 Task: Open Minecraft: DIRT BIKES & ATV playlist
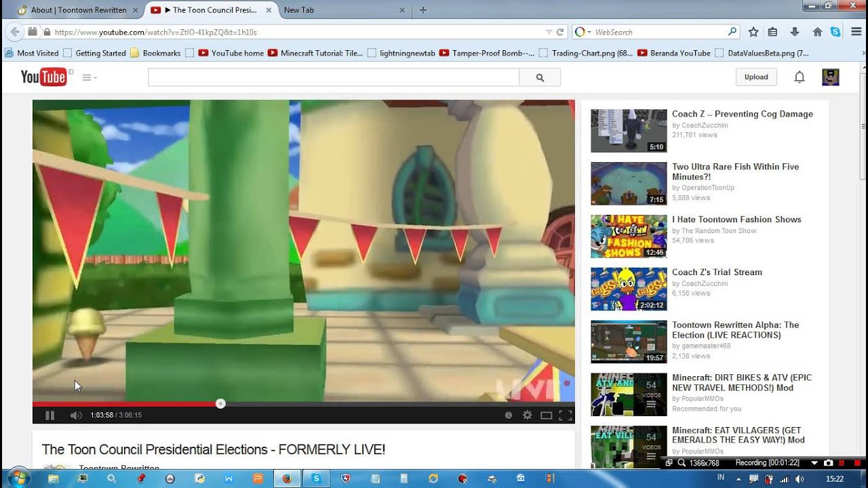tap(742, 383)
